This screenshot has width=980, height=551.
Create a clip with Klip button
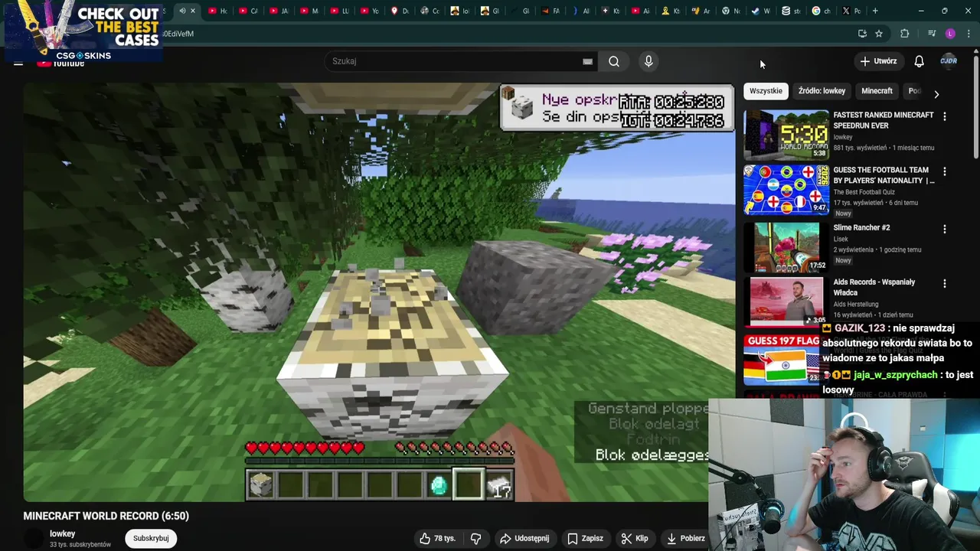point(635,538)
